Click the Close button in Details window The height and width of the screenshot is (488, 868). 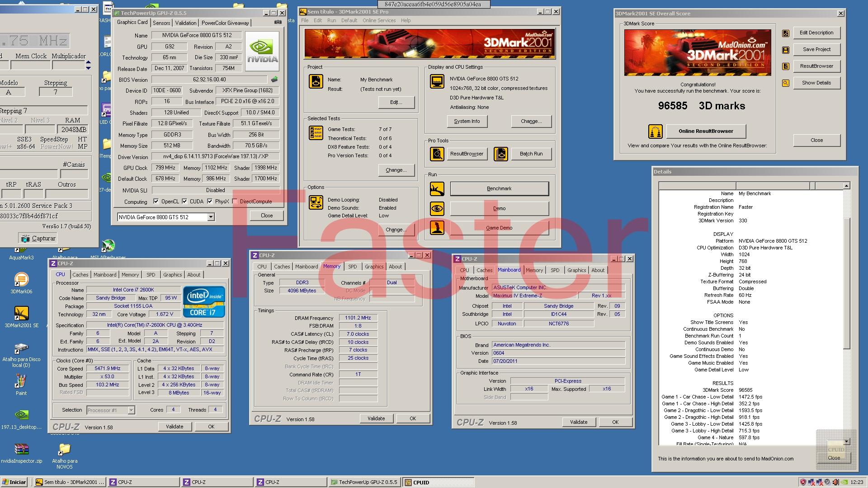click(834, 458)
